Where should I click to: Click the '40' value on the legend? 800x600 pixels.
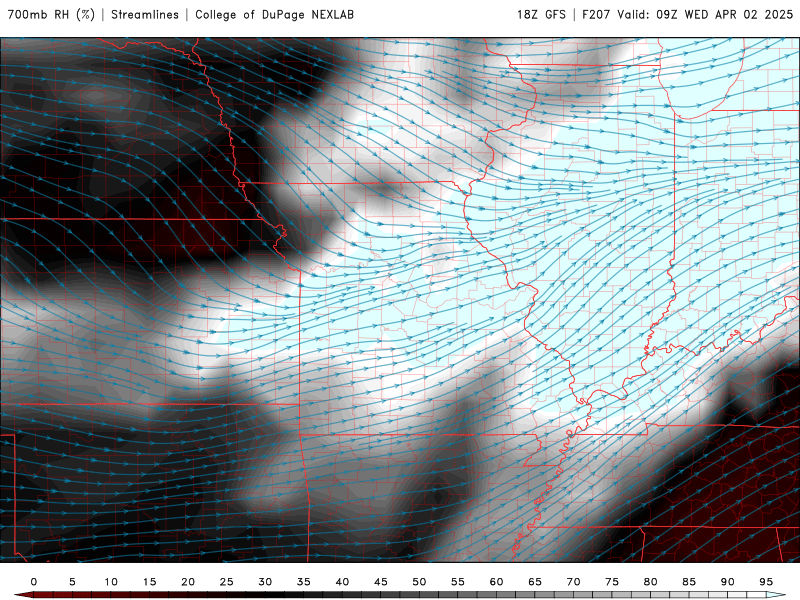(342, 582)
